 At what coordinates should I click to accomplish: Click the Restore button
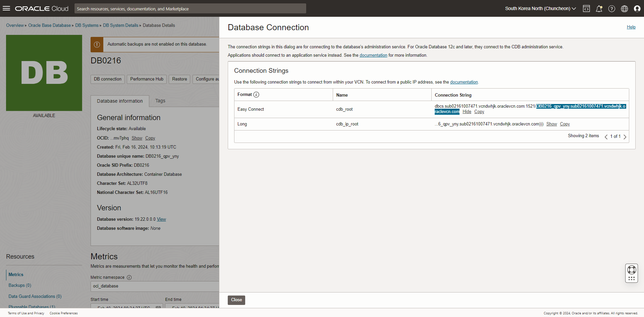pos(179,79)
